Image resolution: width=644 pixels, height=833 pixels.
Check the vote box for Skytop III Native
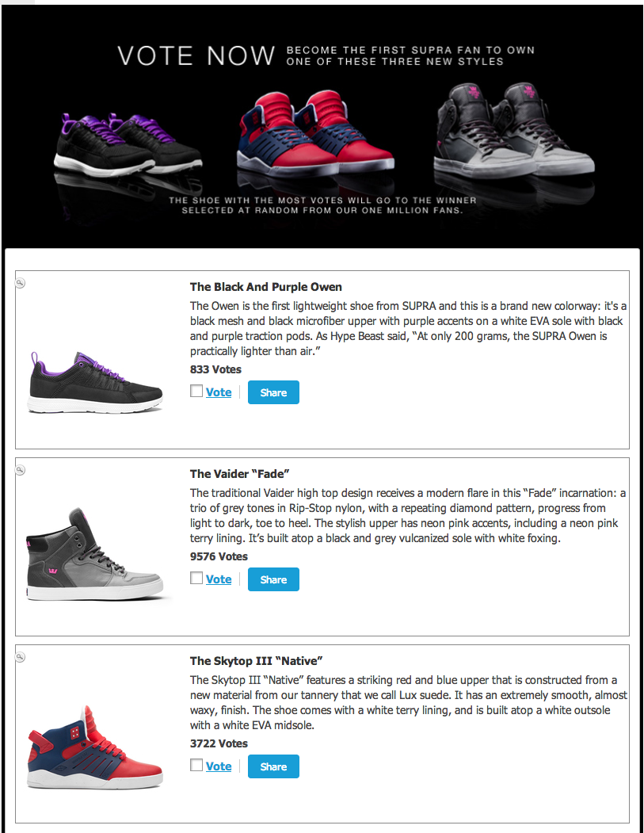click(x=196, y=765)
